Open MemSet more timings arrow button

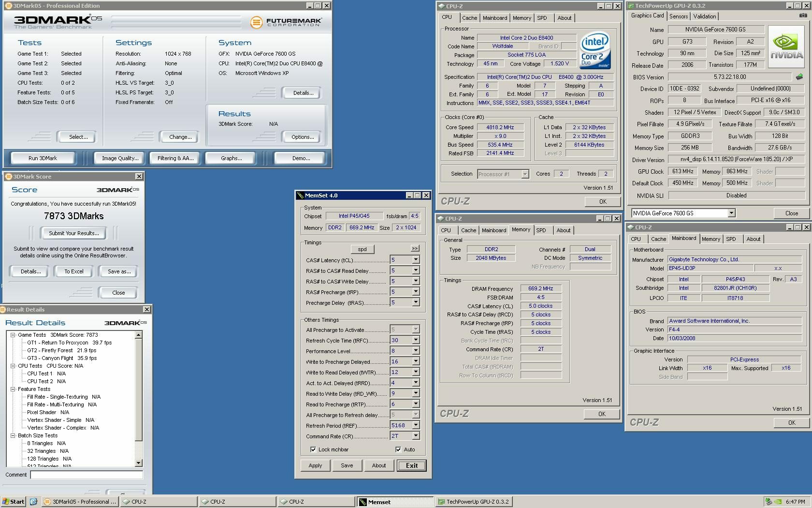[x=415, y=248]
